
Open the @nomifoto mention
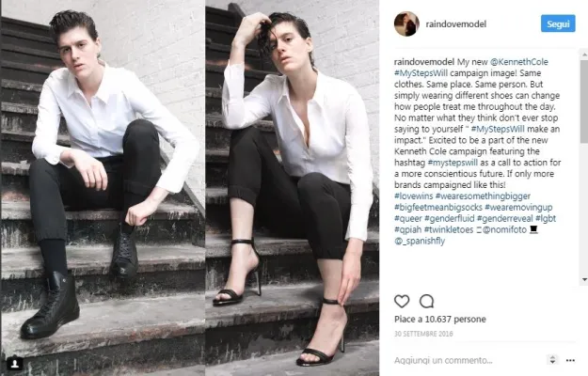[504, 229]
